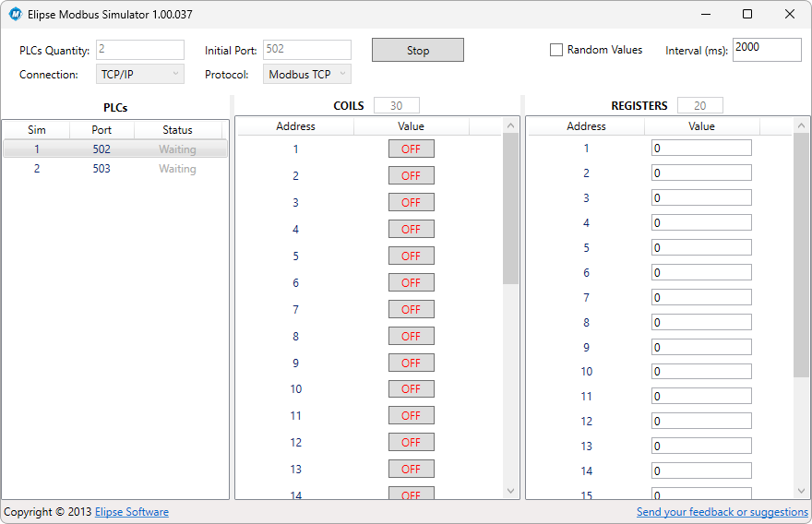The image size is (812, 524).
Task: Click register 1 value field
Action: tap(701, 148)
